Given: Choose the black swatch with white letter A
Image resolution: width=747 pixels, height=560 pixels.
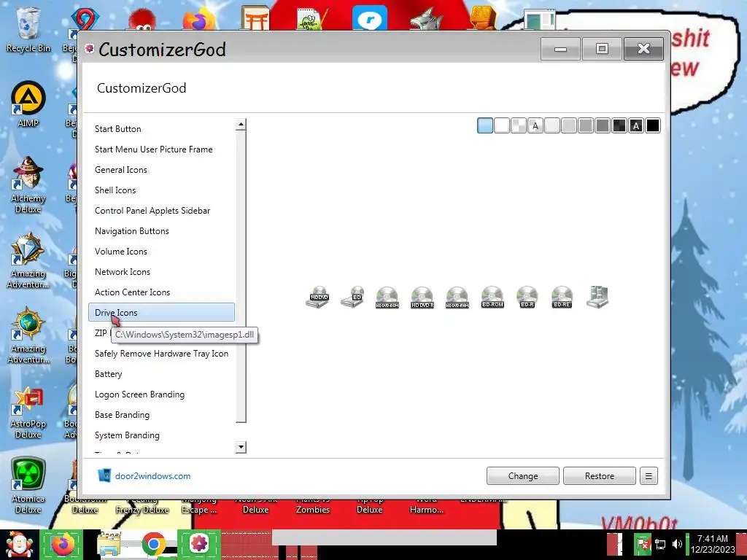Looking at the screenshot, I should 636,125.
